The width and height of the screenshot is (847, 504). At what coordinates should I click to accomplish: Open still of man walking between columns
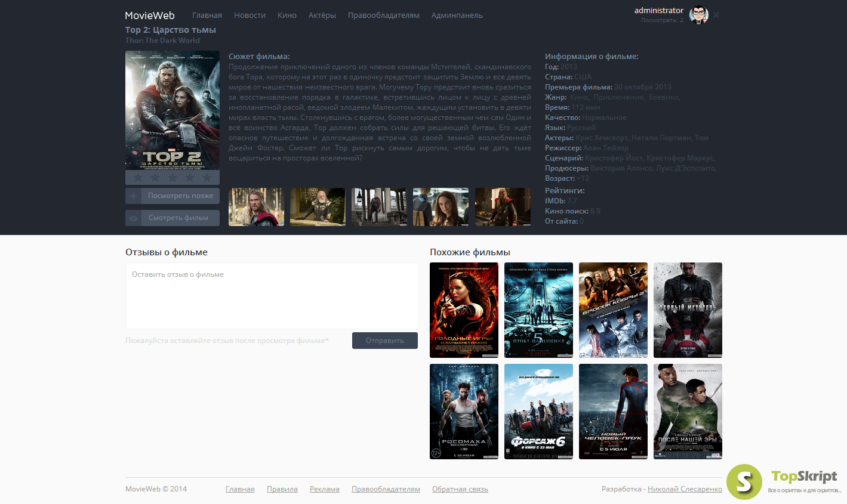pyautogui.click(x=379, y=207)
